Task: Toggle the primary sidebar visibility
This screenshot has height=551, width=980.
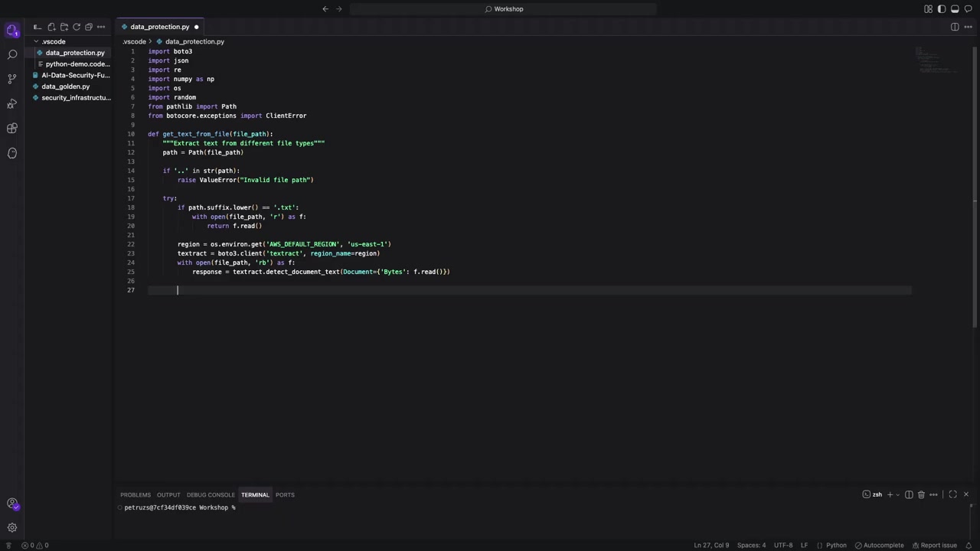Action: point(942,9)
